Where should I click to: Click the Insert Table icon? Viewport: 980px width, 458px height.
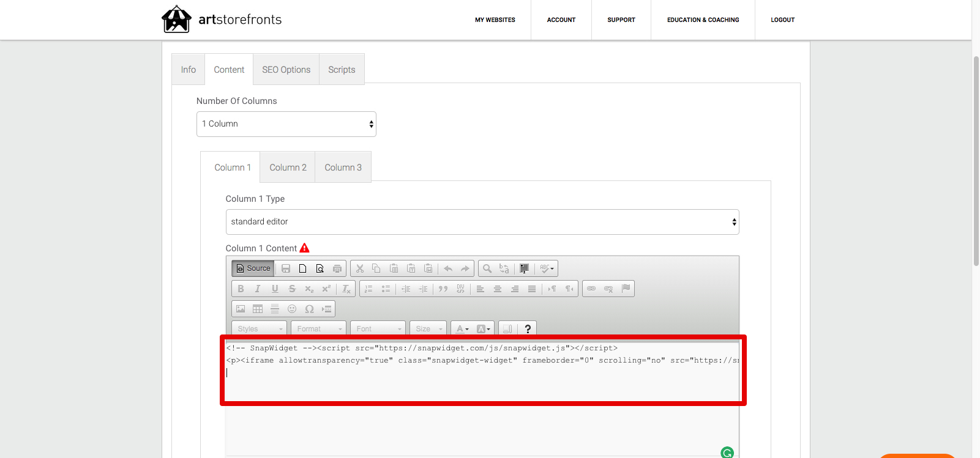point(258,309)
